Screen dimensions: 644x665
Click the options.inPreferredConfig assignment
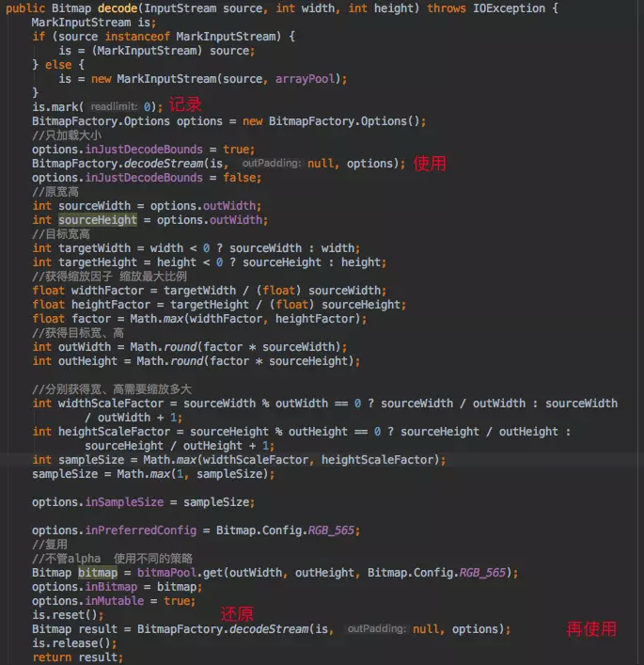tap(196, 530)
